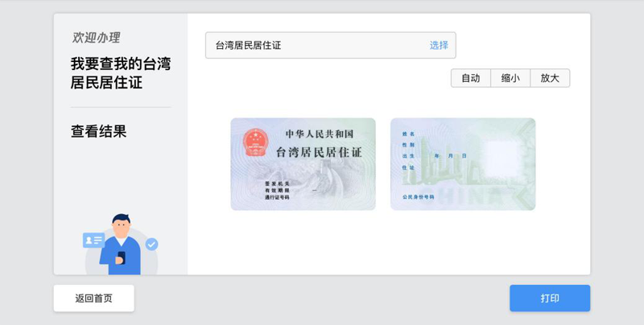Switch to the 查看结果 sidebar step
Image resolution: width=644 pixels, height=325 pixels.
click(x=99, y=131)
